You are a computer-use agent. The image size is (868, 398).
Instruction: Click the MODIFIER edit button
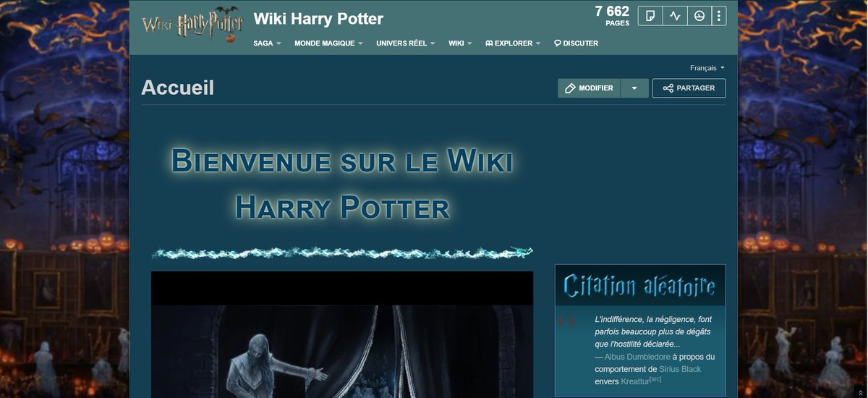click(x=589, y=88)
